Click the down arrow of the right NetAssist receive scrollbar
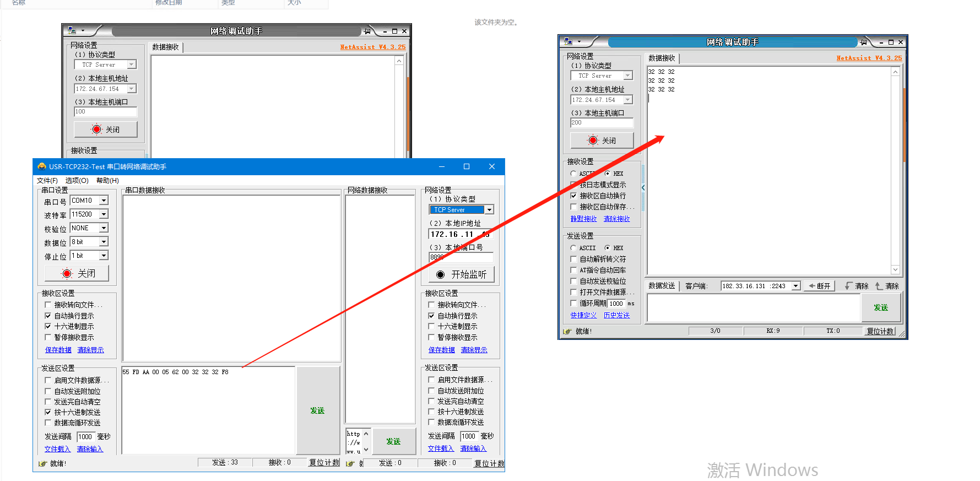The width and height of the screenshot is (980, 481). [x=895, y=269]
